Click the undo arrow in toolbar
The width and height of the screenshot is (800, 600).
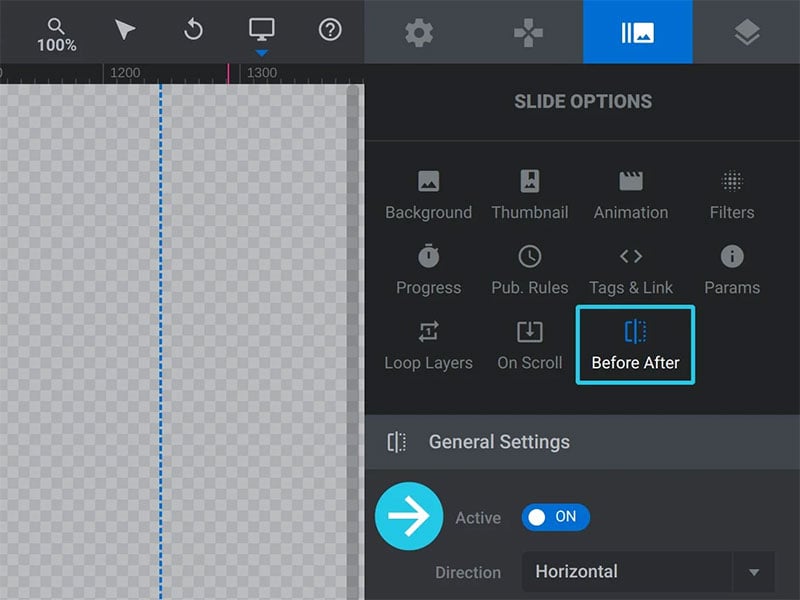pyautogui.click(x=193, y=30)
